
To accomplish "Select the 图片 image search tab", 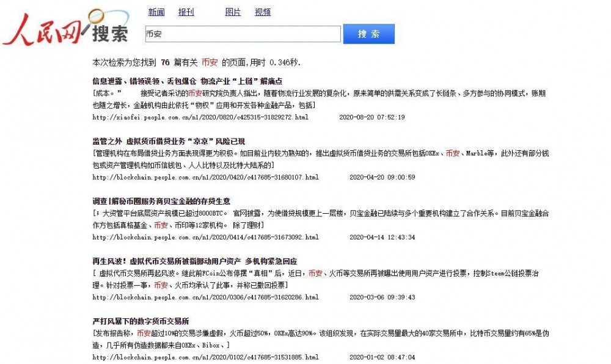I will point(232,12).
